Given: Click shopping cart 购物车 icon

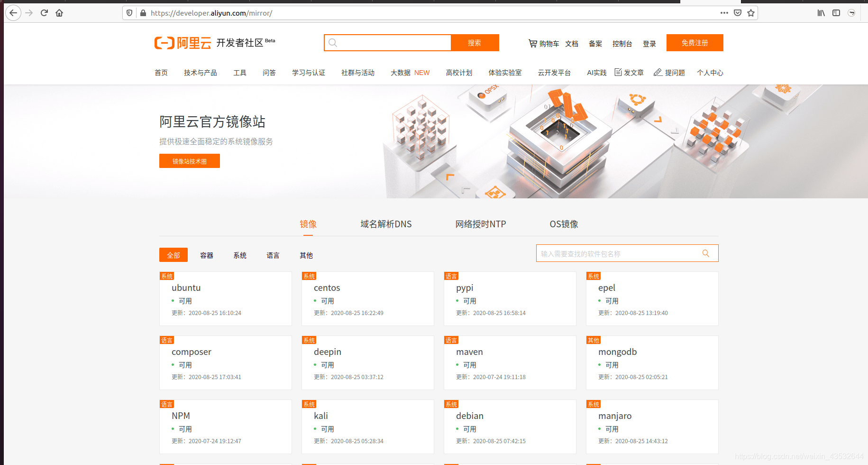Looking at the screenshot, I should (533, 43).
